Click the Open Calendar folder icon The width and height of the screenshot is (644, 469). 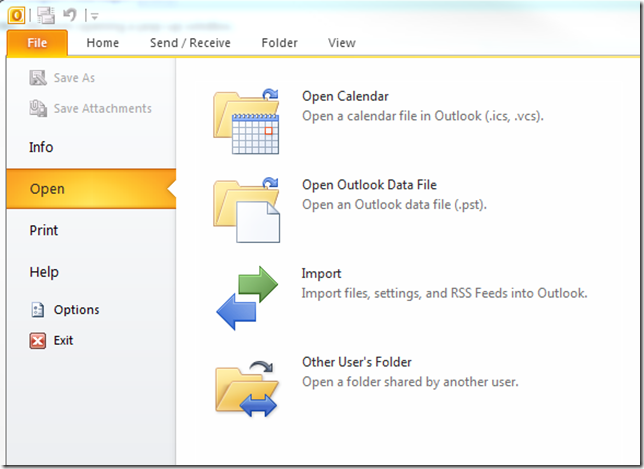pos(246,122)
